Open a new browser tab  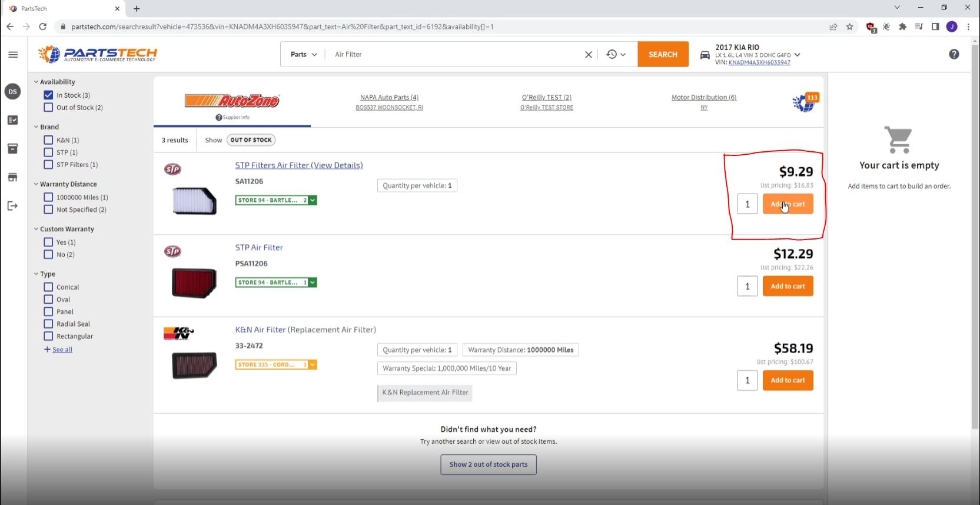tap(137, 9)
